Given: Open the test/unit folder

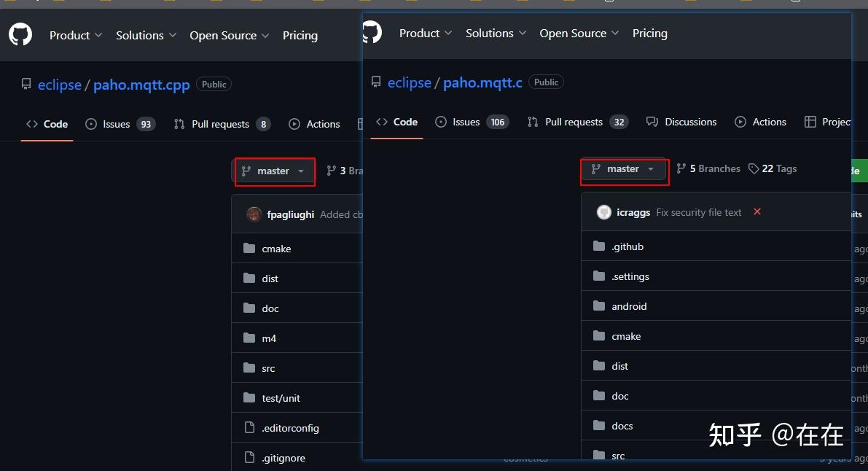Looking at the screenshot, I should (x=281, y=398).
